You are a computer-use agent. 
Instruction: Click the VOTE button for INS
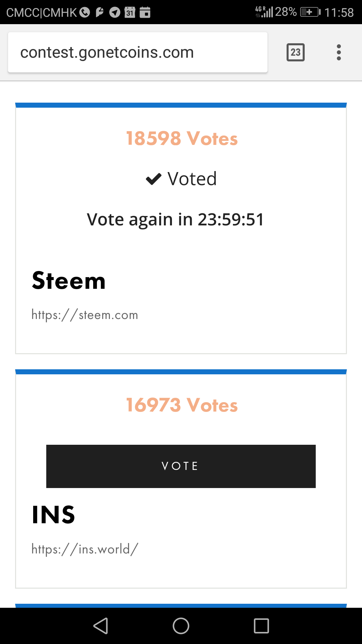(x=181, y=466)
